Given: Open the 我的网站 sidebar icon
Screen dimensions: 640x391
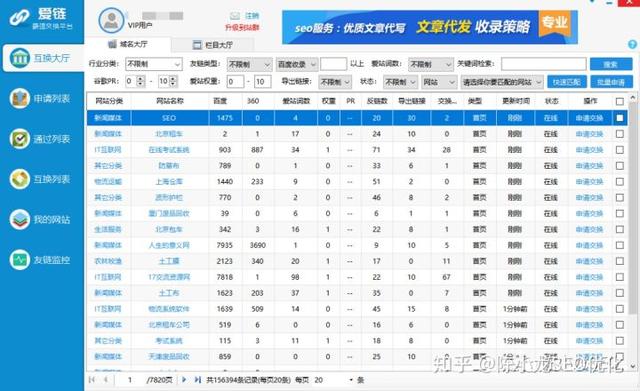Looking at the screenshot, I should 20,220.
